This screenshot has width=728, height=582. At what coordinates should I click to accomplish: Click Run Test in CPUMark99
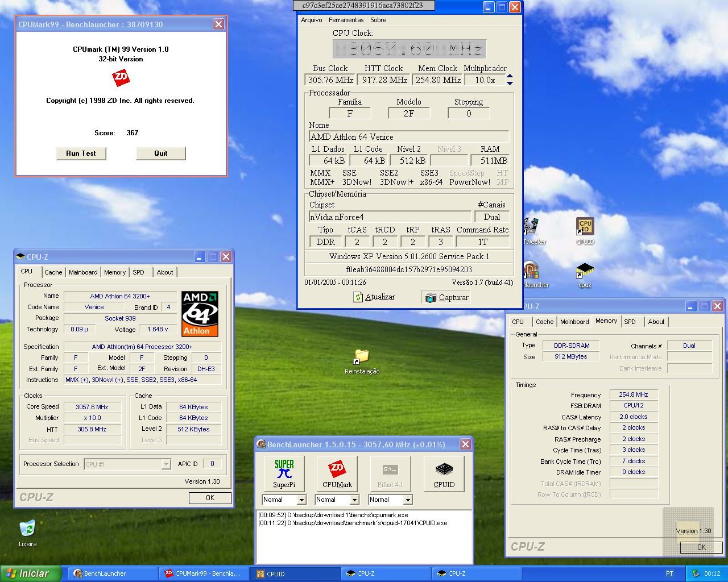(x=81, y=153)
